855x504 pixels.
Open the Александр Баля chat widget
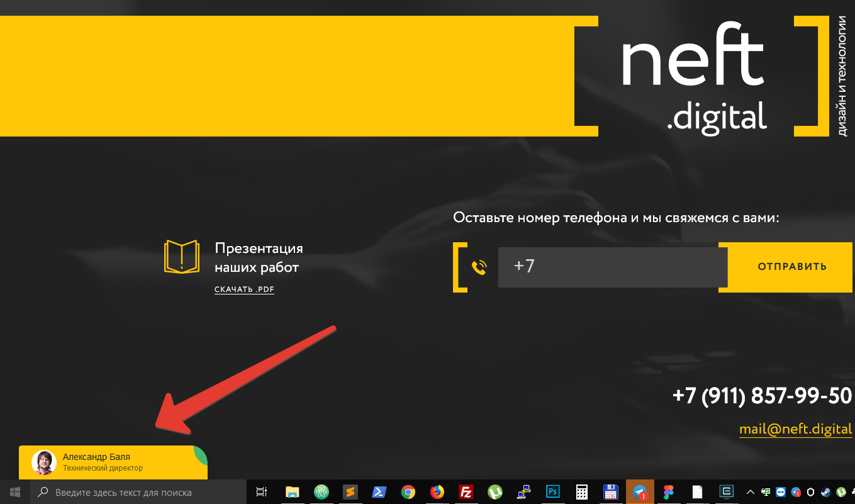point(113,462)
